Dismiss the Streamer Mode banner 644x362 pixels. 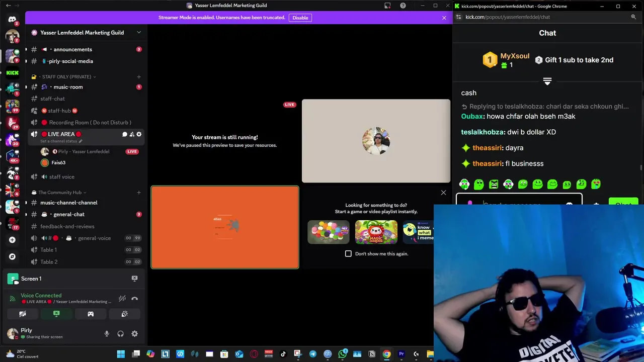coord(444,18)
